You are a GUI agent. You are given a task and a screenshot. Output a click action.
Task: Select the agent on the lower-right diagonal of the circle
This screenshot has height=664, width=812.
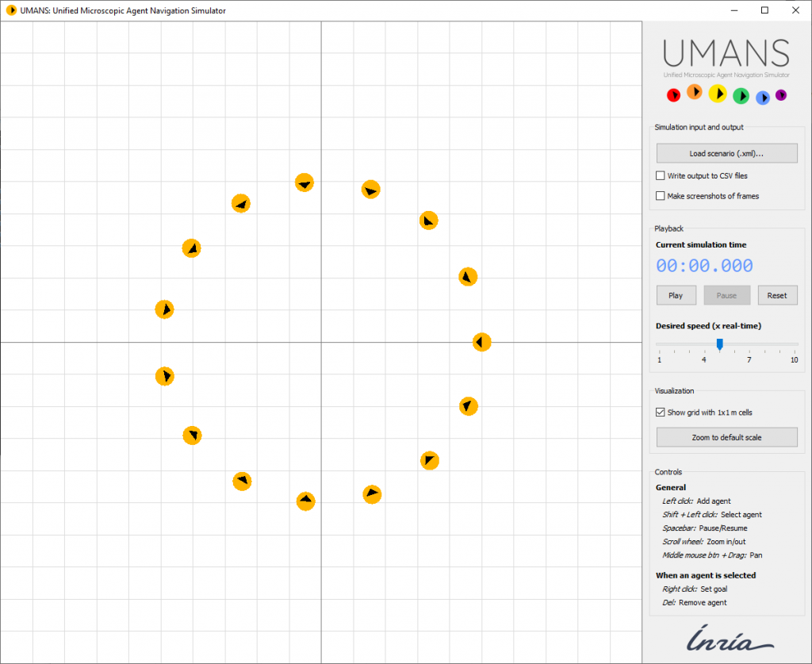click(429, 460)
